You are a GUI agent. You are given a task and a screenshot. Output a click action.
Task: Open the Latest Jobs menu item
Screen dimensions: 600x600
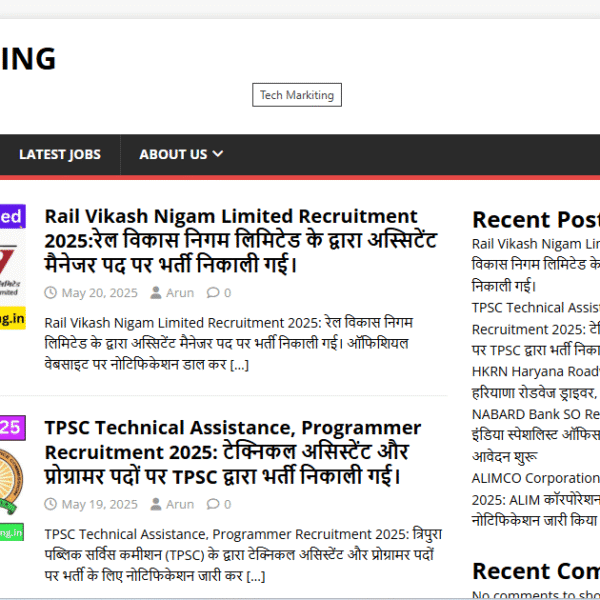tap(60, 155)
